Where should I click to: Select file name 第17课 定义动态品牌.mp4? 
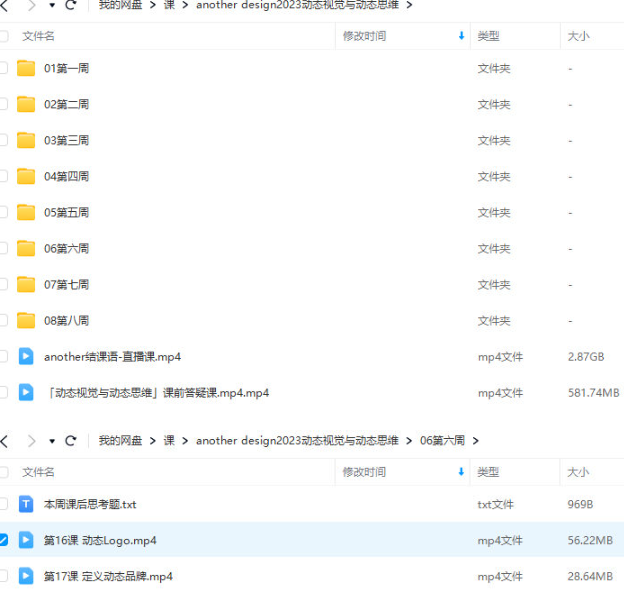pyautogui.click(x=108, y=576)
